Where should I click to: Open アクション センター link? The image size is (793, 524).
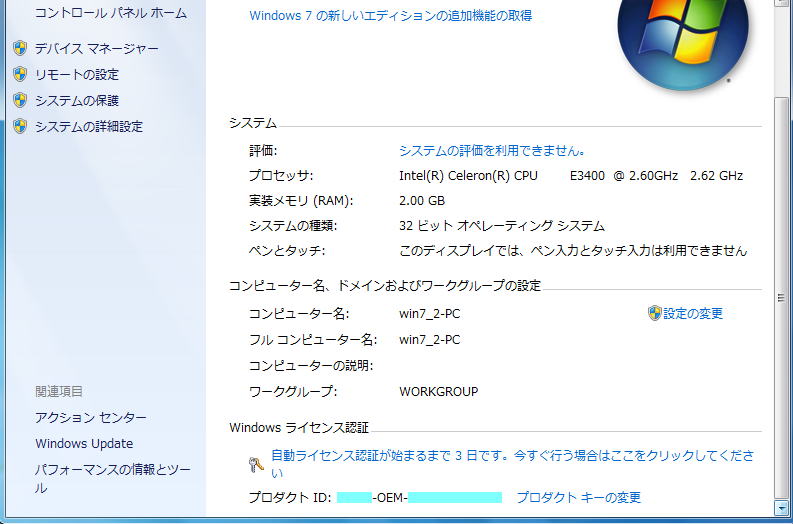(x=91, y=417)
